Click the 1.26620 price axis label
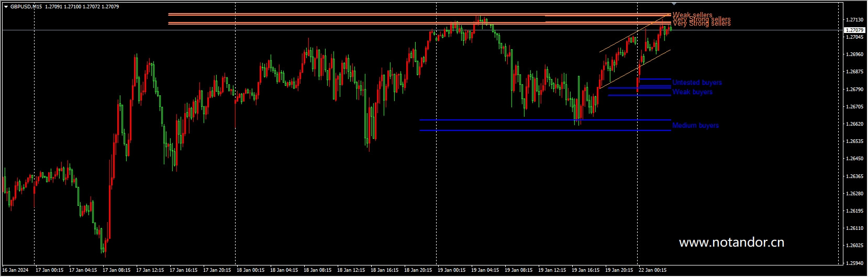 click(x=854, y=124)
